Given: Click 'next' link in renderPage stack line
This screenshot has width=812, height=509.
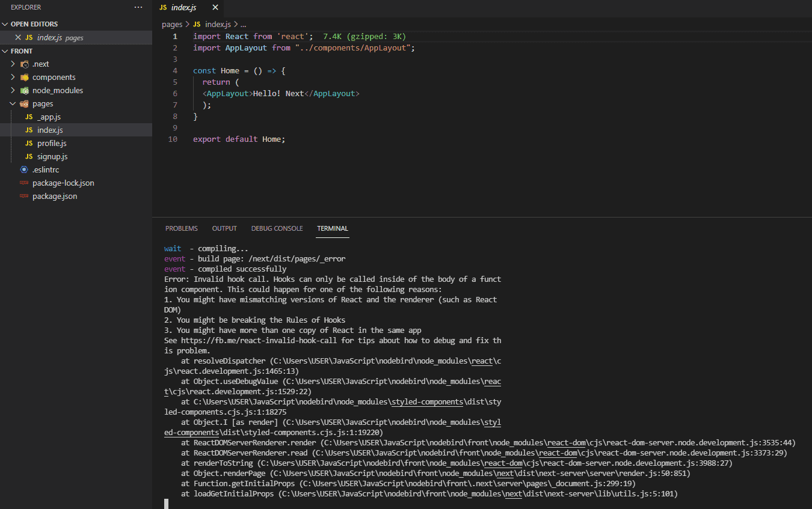Looking at the screenshot, I should pos(505,473).
